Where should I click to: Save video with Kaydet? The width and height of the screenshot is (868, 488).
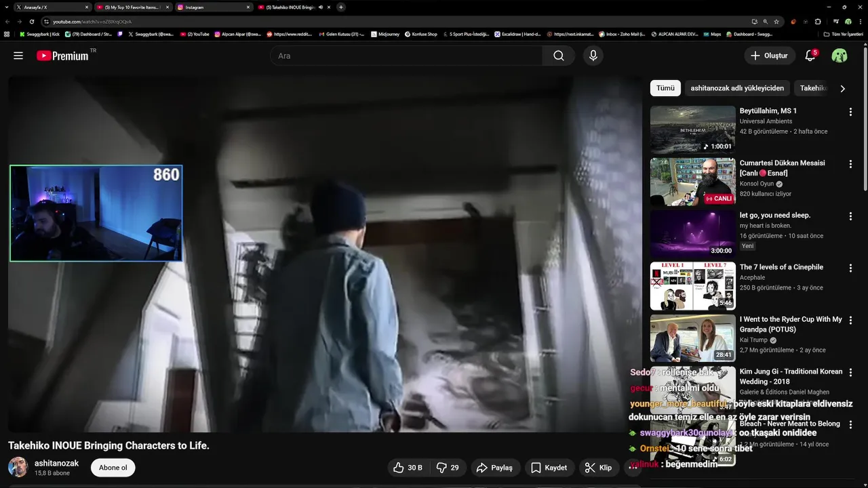[x=549, y=468]
